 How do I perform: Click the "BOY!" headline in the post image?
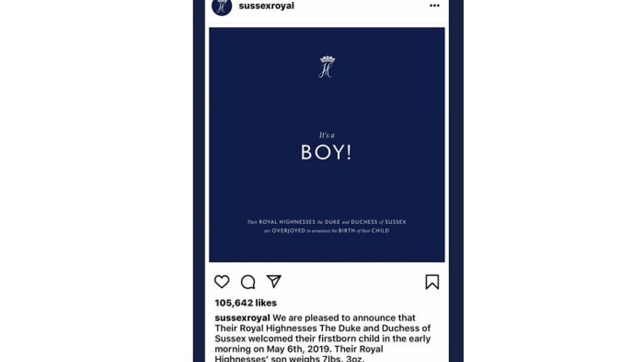327,153
